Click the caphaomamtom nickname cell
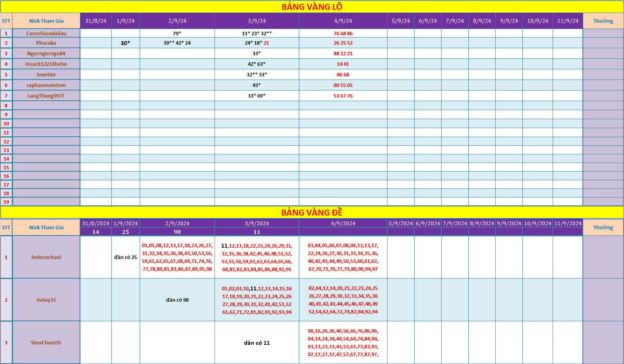This screenshot has width=624, height=364. pyautogui.click(x=46, y=85)
